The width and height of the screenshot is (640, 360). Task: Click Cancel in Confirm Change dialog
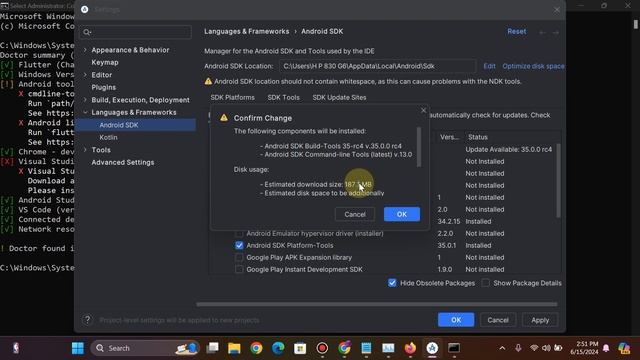point(355,214)
